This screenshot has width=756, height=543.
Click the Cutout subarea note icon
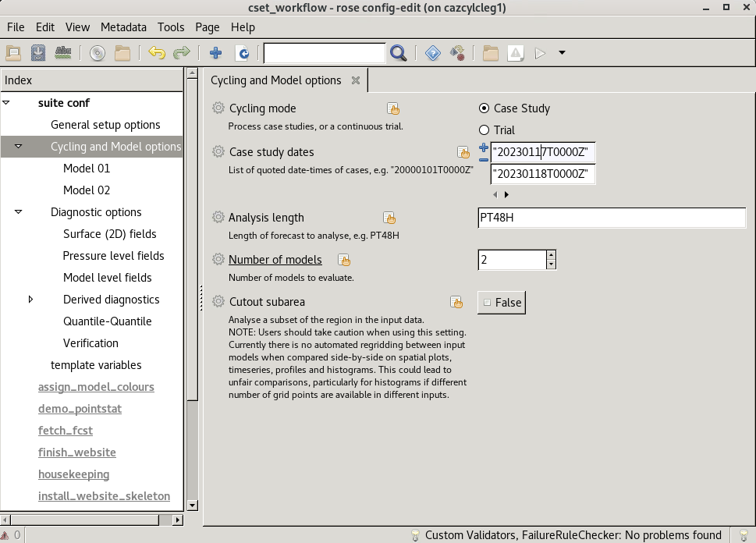[x=456, y=303]
